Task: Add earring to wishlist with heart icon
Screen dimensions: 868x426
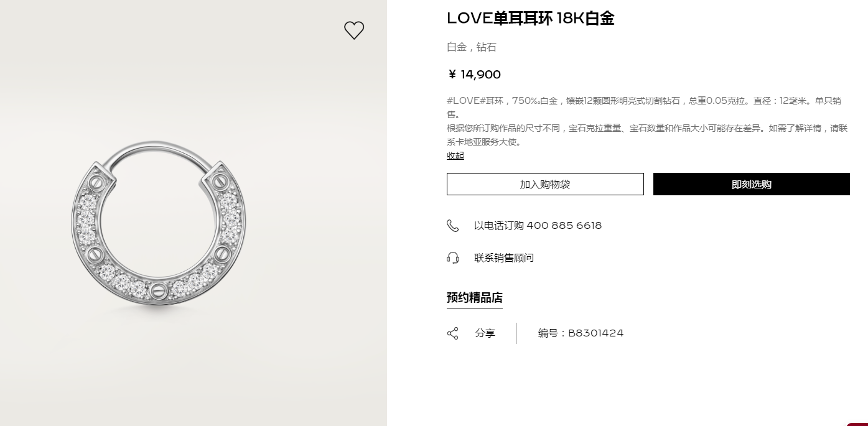Action: (x=354, y=30)
